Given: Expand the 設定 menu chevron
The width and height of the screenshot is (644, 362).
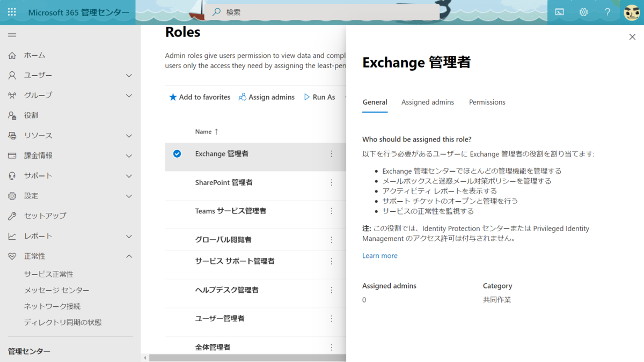Looking at the screenshot, I should 129,196.
